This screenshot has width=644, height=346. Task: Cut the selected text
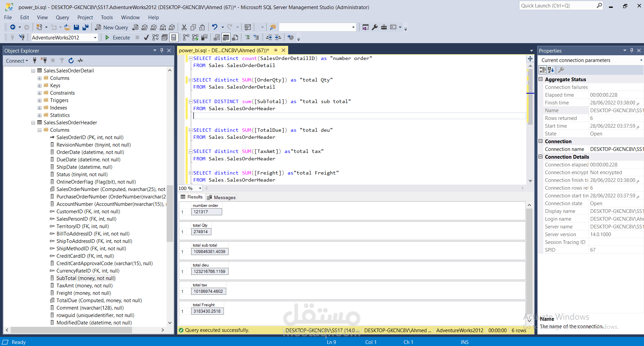pos(184,27)
